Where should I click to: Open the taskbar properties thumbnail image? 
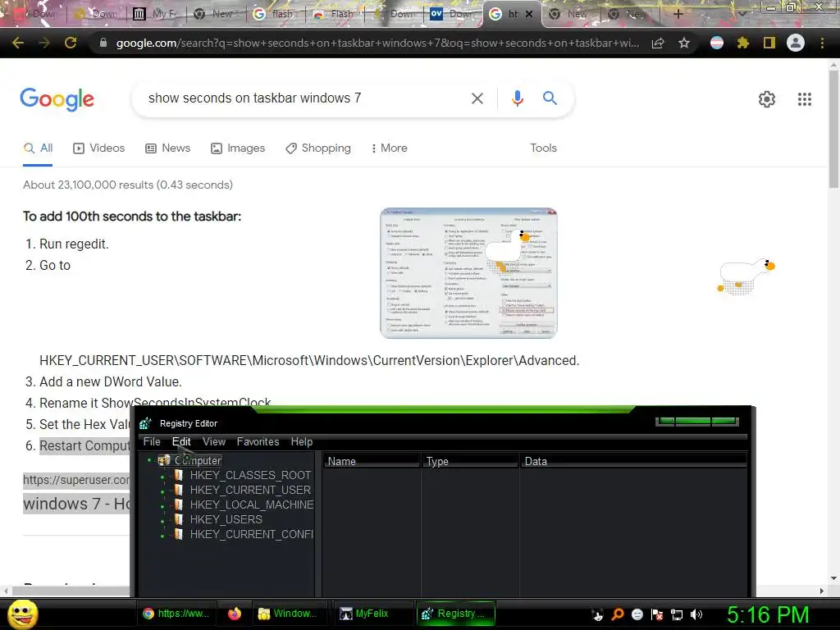[468, 273]
